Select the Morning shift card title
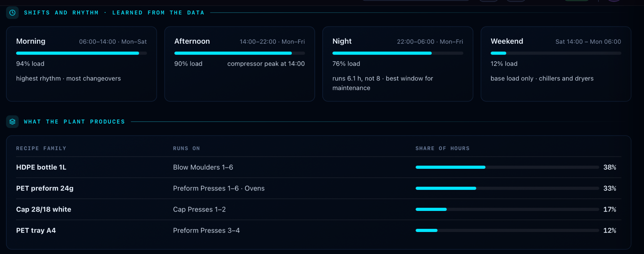 pyautogui.click(x=31, y=41)
